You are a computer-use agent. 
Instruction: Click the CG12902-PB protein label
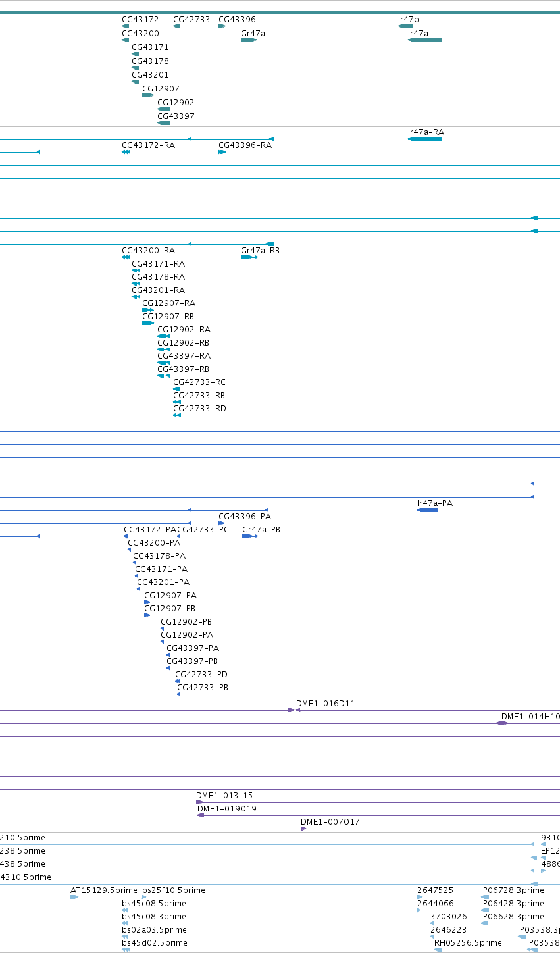(186, 622)
